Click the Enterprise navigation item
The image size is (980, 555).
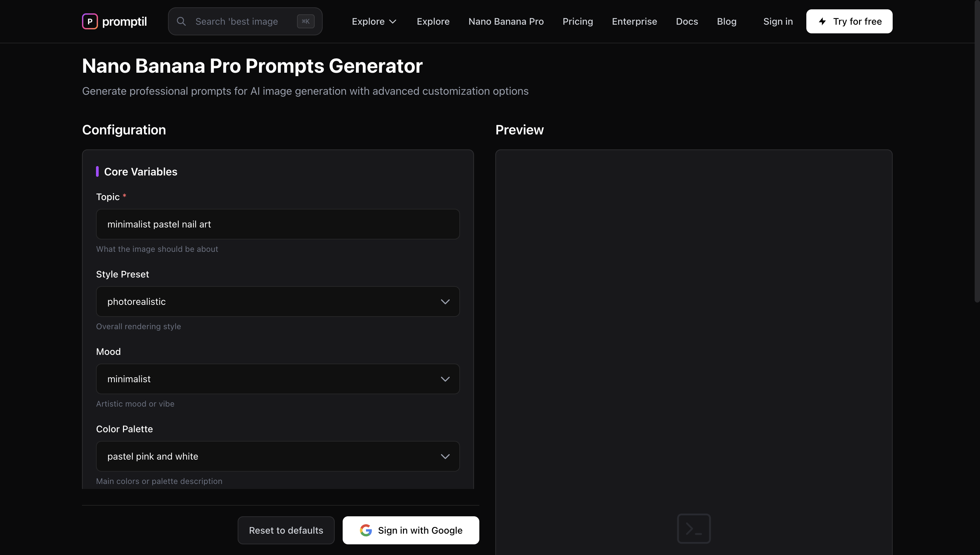(634, 21)
